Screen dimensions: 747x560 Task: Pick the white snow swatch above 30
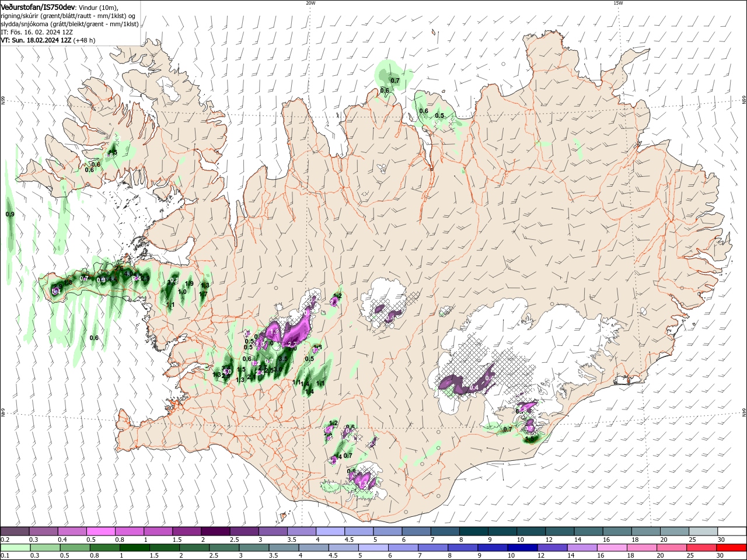(731, 531)
